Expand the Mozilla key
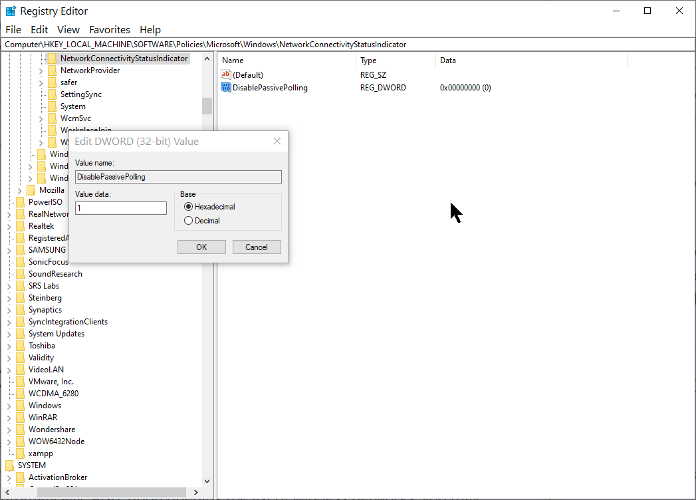The image size is (696, 500). pos(20,190)
